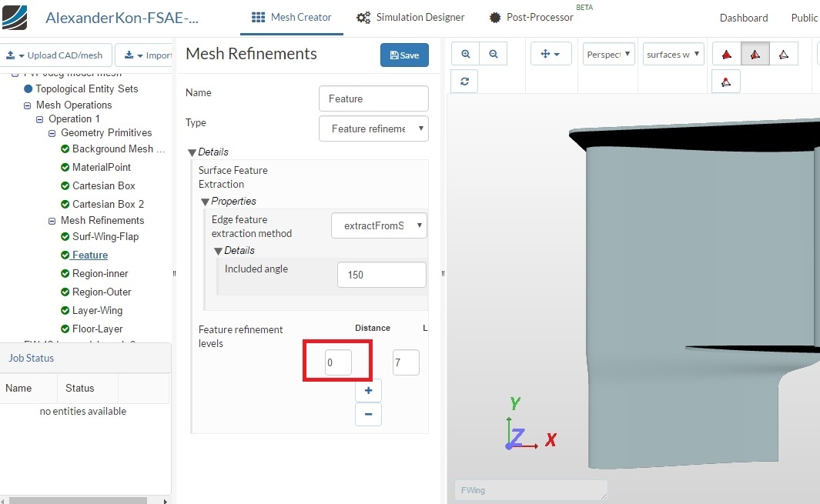Switch to the Simulation Designer tab

[410, 17]
